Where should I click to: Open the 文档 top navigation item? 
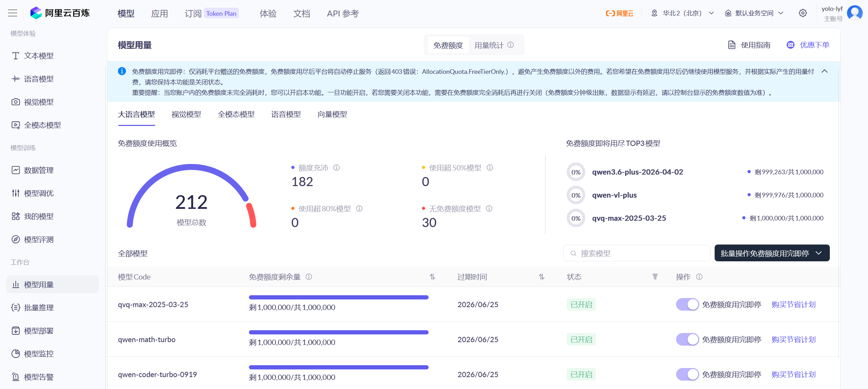pyautogui.click(x=302, y=13)
